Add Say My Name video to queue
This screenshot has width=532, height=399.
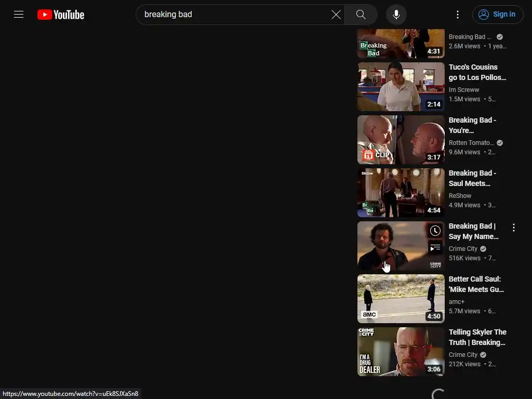click(435, 248)
